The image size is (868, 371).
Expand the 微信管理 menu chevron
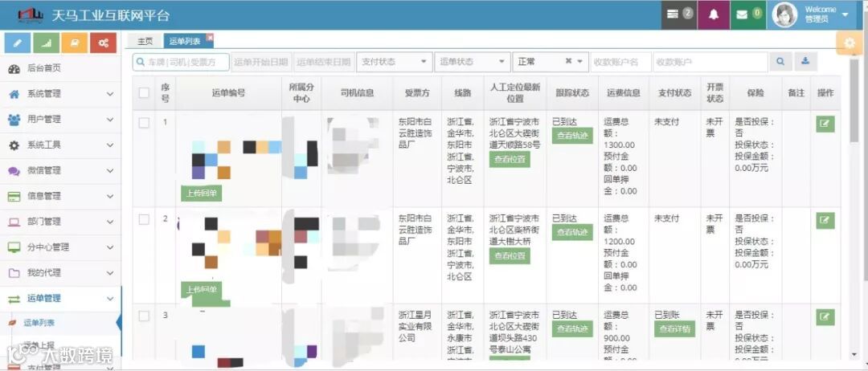coord(109,171)
